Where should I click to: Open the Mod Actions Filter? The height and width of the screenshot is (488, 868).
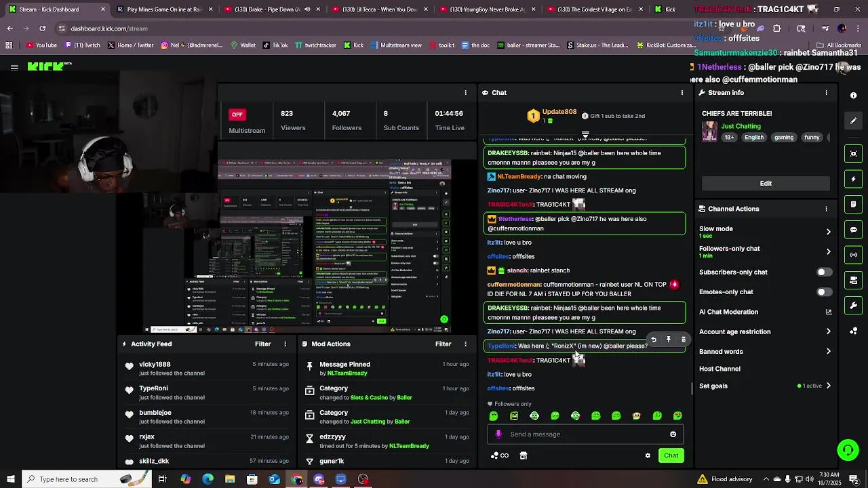tap(443, 344)
